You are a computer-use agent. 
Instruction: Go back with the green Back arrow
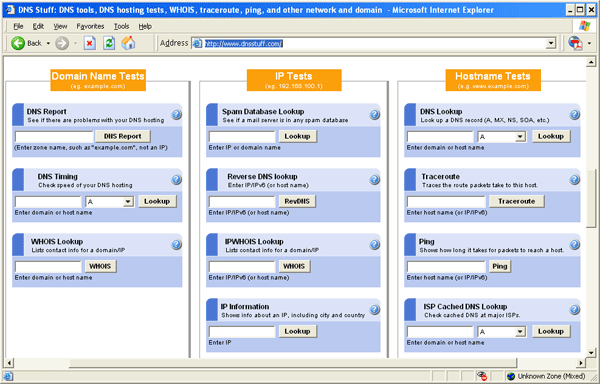[x=18, y=43]
